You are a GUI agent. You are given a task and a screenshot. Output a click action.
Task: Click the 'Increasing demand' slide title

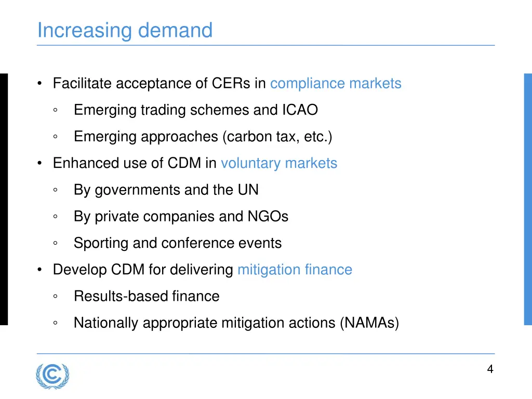click(125, 30)
